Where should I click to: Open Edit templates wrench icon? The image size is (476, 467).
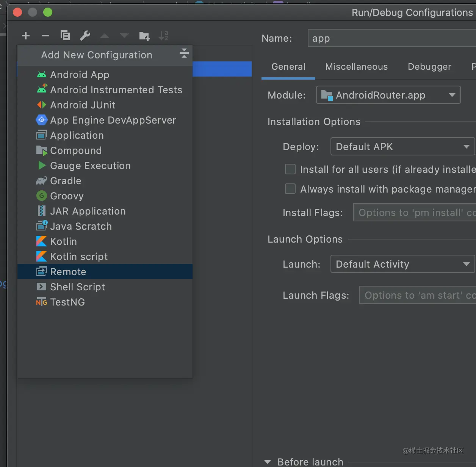[85, 36]
